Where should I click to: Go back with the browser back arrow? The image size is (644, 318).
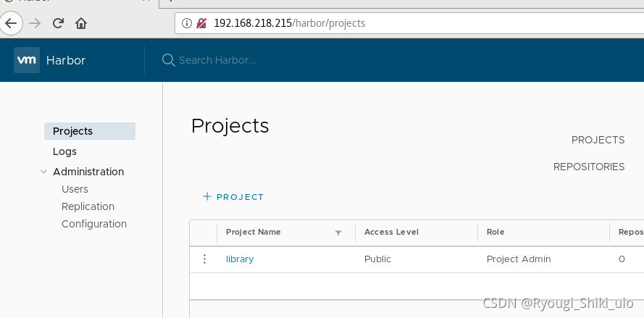[x=11, y=23]
